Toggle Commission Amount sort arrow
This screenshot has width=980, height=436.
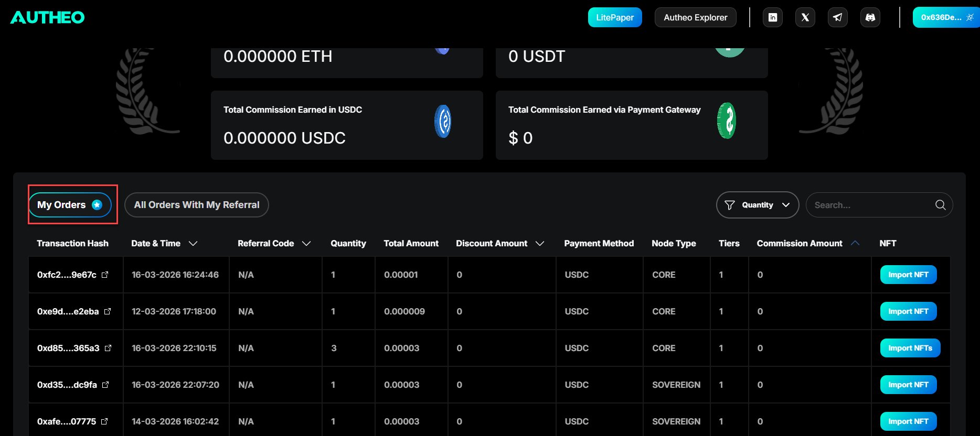tap(855, 243)
